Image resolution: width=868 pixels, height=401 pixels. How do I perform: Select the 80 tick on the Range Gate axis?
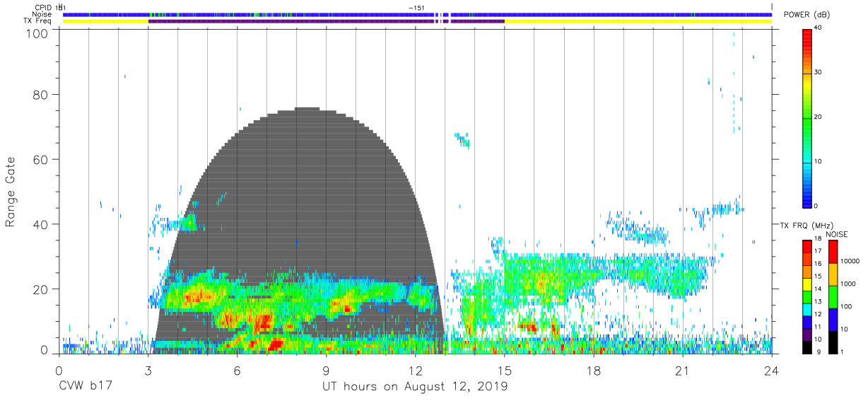click(40, 94)
